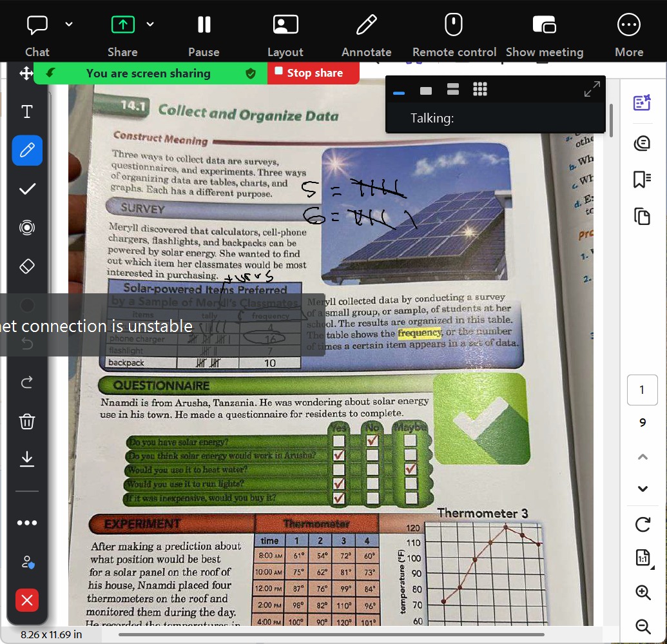Screen dimensions: 667x644
Task: Close the annotation toolbar
Action: (27, 600)
